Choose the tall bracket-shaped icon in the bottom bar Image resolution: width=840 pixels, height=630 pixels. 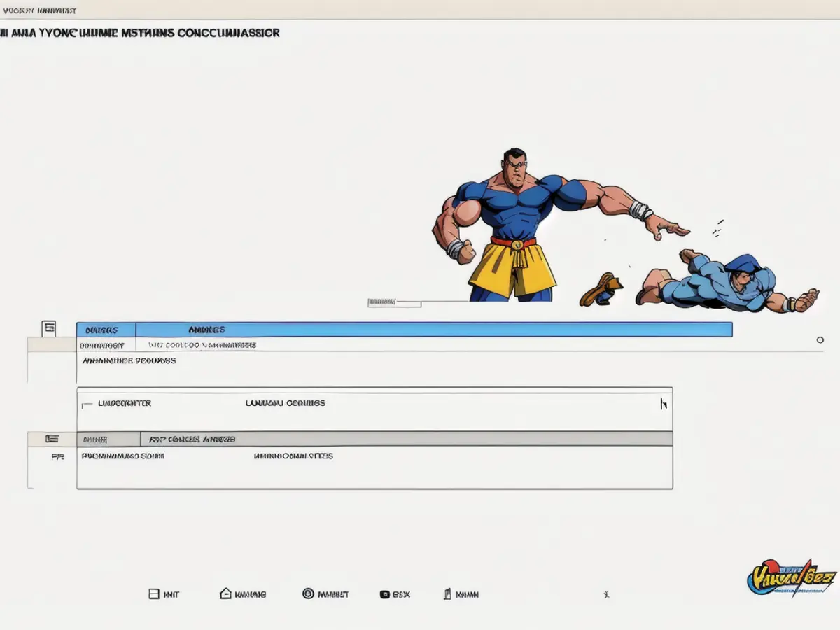point(447,594)
